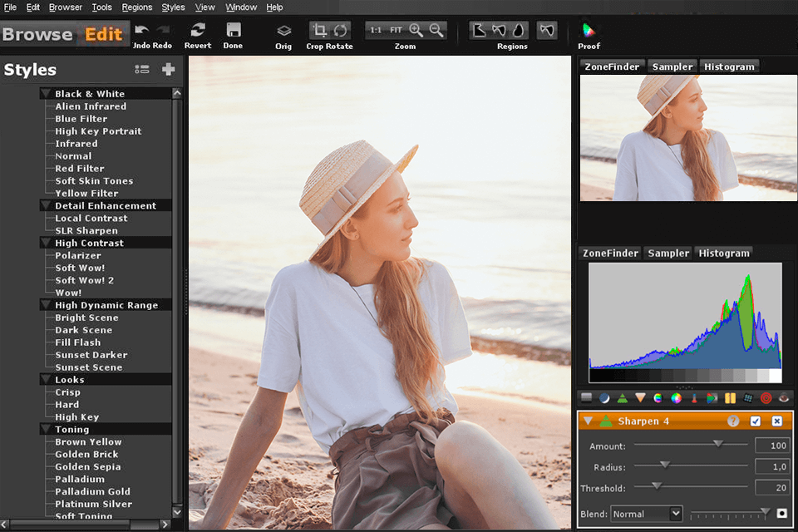Click the Amount slider handle
The image size is (798, 532).
pos(718,445)
